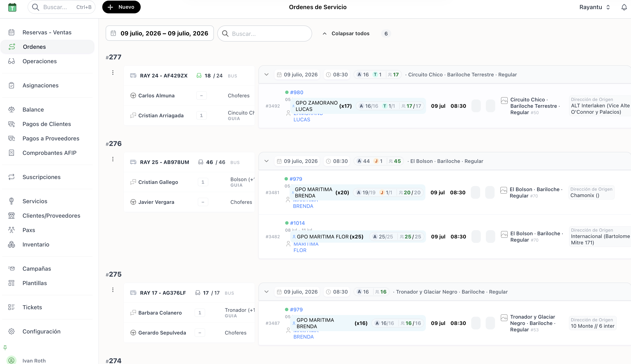Image resolution: width=631 pixels, height=364 pixels.
Task: Collapse the El Bolson service row
Action: tap(266, 161)
